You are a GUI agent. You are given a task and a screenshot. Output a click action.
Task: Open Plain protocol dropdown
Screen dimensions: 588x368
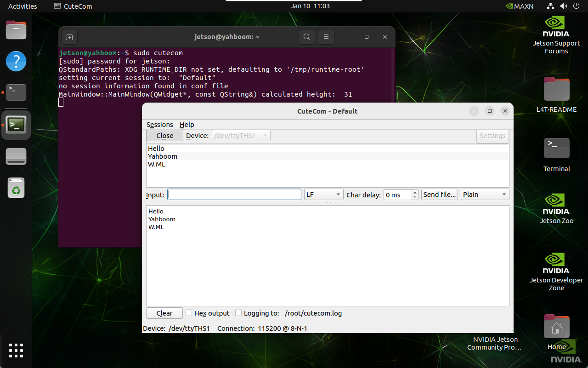coord(485,195)
